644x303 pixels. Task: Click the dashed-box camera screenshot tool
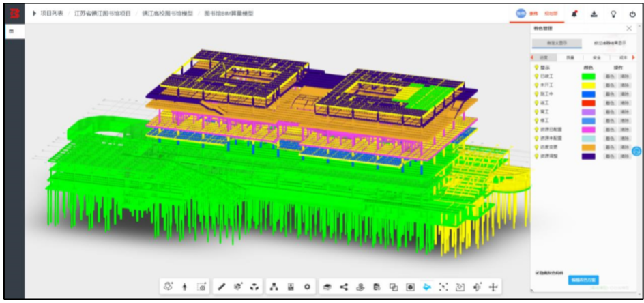[201, 287]
